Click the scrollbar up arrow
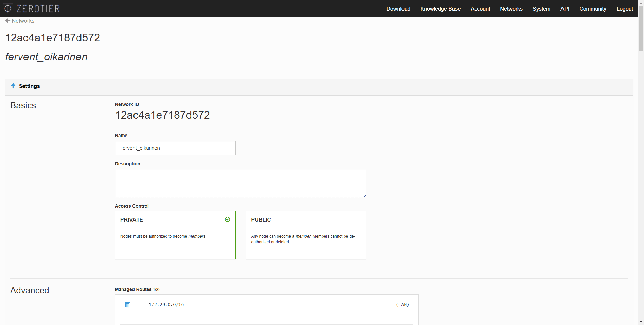The width and height of the screenshot is (644, 325). [641, 3]
